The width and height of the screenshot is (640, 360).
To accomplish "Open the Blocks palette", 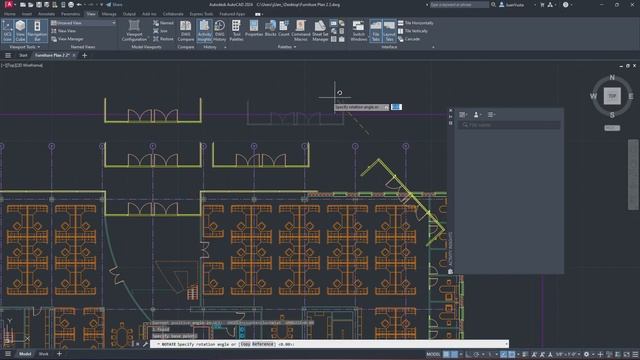I will point(271,29).
